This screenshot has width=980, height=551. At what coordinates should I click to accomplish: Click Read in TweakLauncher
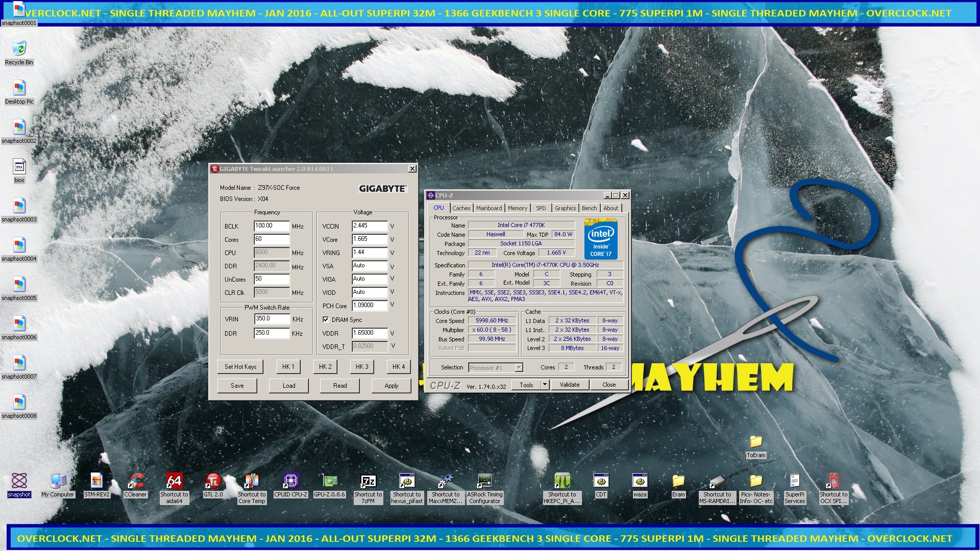coord(340,386)
